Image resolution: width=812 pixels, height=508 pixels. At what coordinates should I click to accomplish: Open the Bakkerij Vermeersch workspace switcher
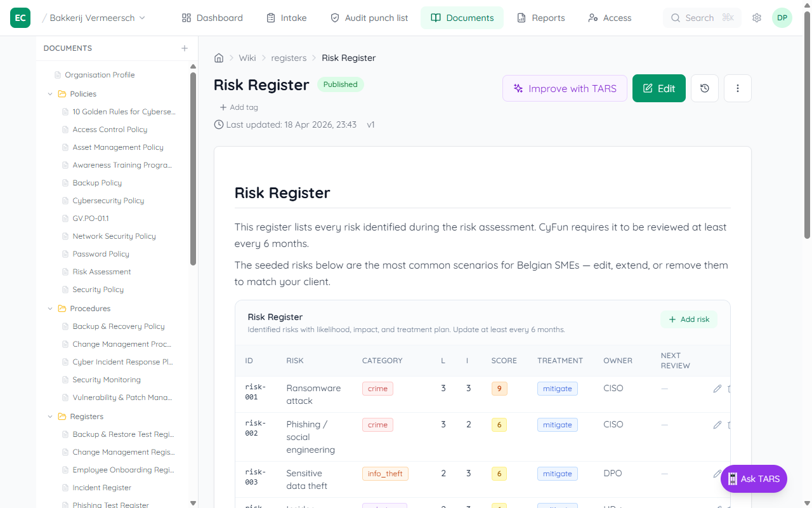tap(93, 18)
